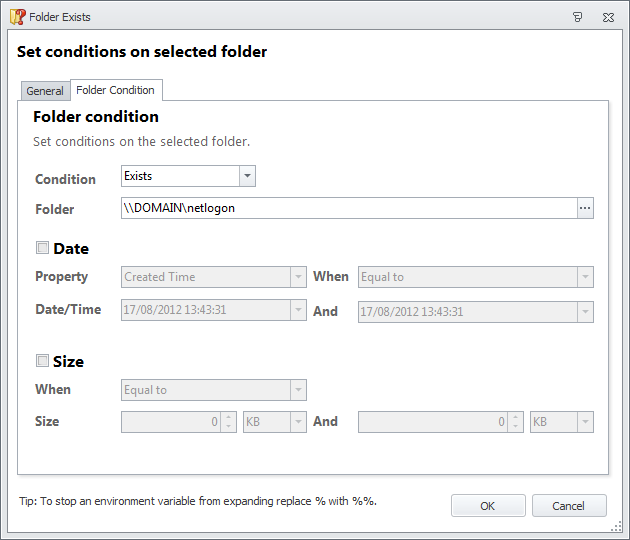The width and height of the screenshot is (630, 540).
Task: Open the Date When dropdown showing Equal to
Action: 585,277
